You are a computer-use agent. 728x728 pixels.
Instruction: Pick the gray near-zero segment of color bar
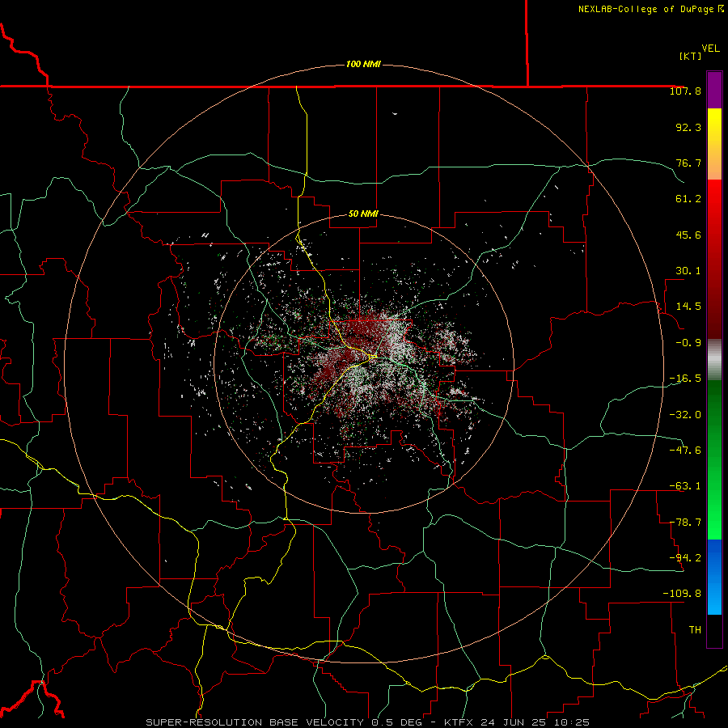click(x=714, y=360)
